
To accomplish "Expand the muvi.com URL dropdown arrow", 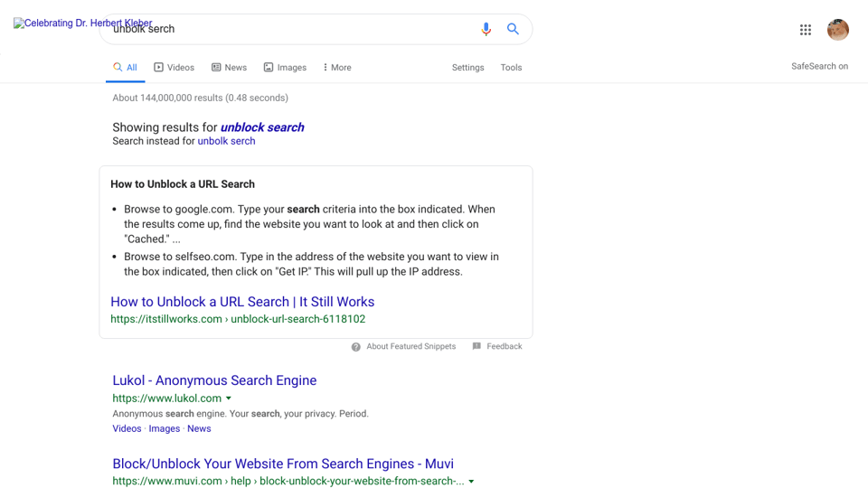I will pos(471,482).
